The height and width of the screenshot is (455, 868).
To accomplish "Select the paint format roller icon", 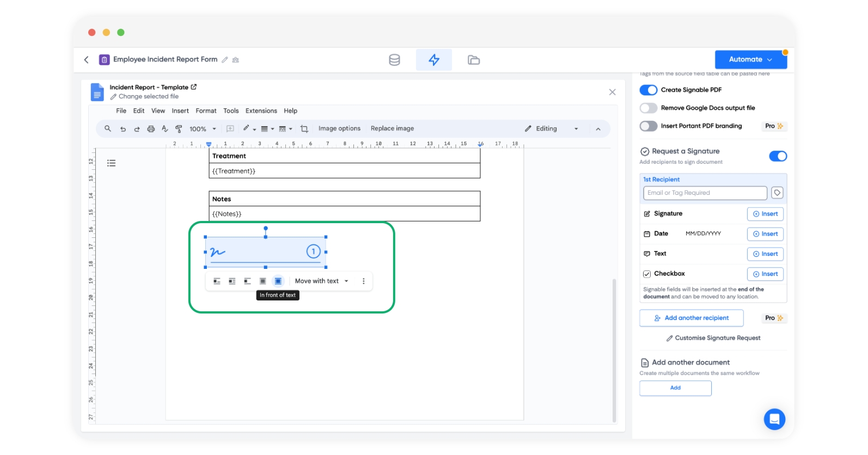I will pyautogui.click(x=179, y=129).
